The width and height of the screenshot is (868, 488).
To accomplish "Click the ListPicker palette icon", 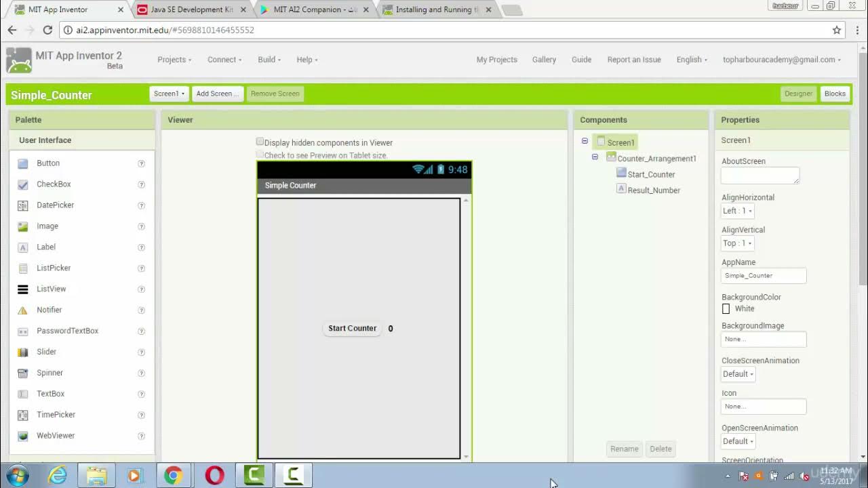I will tap(23, 268).
